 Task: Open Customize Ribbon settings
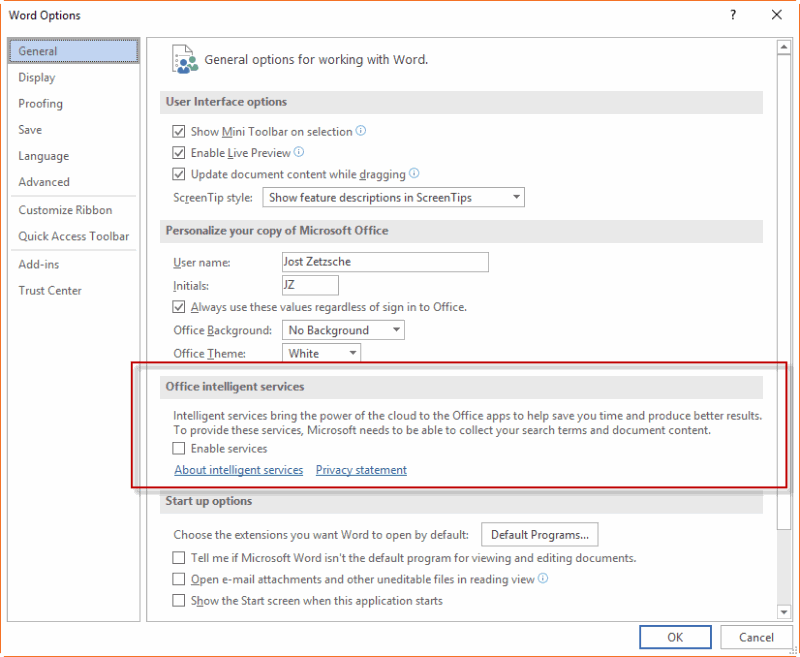point(65,210)
